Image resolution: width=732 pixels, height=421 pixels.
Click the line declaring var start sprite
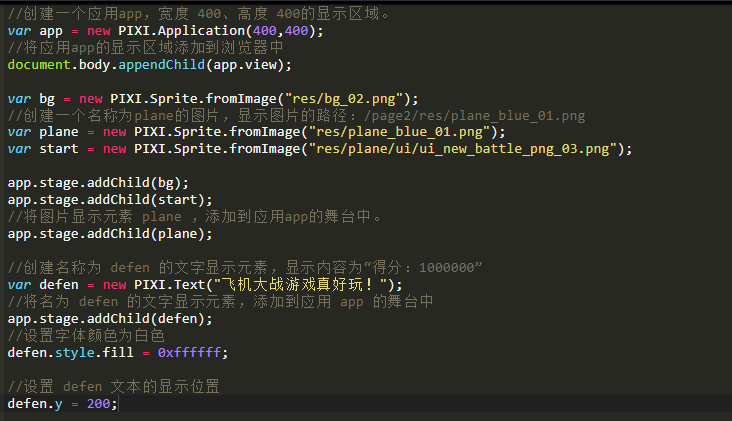pyautogui.click(x=320, y=149)
